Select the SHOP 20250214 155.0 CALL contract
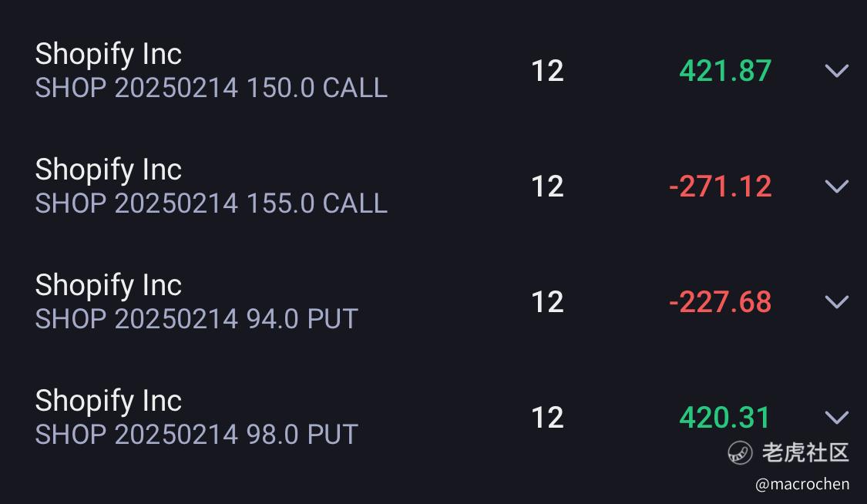The width and height of the screenshot is (867, 504). coord(211,204)
